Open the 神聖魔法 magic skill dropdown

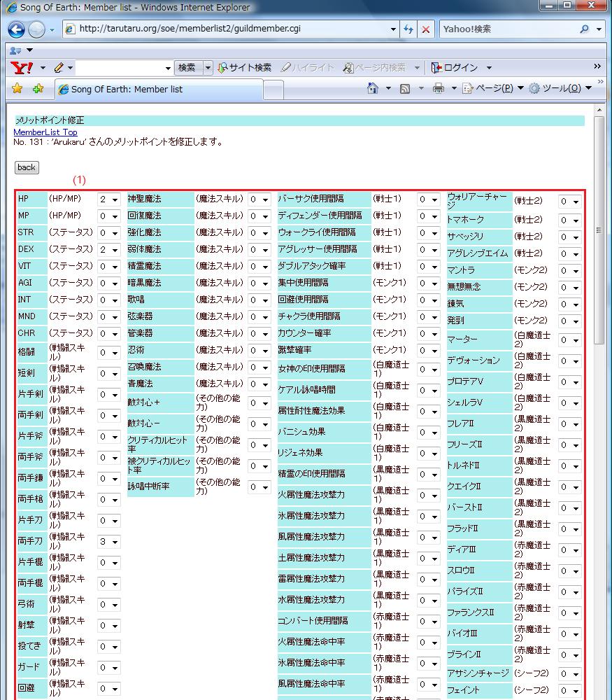coord(259,199)
